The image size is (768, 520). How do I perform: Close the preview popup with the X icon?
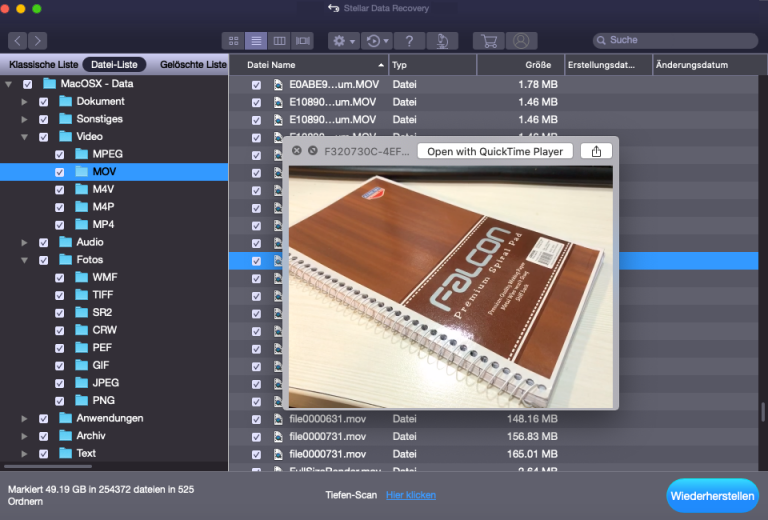tap(297, 151)
